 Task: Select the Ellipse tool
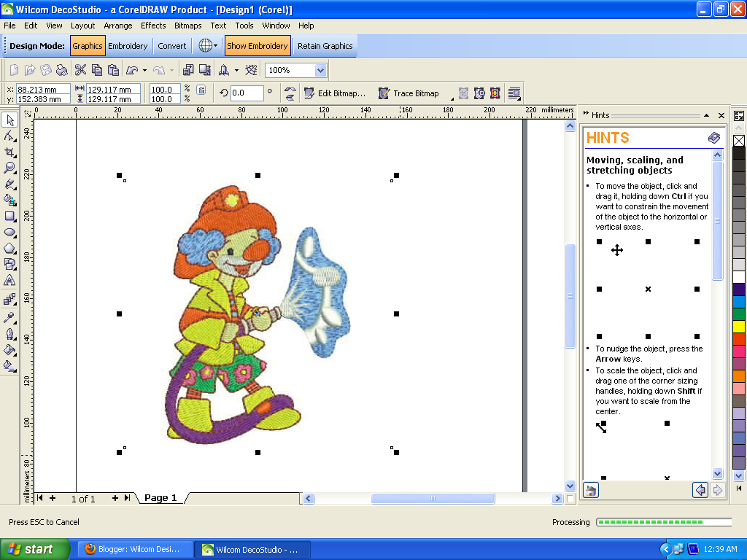[10, 233]
